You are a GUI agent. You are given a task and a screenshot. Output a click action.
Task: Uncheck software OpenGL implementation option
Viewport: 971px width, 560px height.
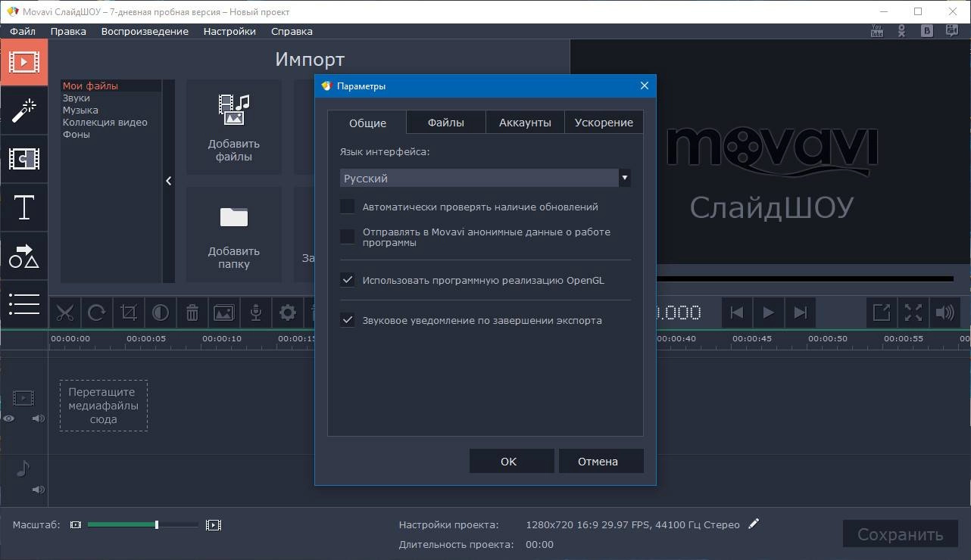click(x=347, y=280)
